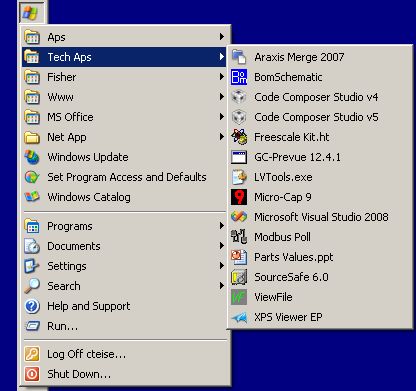Click the Windows Catalog label
The height and width of the screenshot is (391, 416).
point(89,197)
